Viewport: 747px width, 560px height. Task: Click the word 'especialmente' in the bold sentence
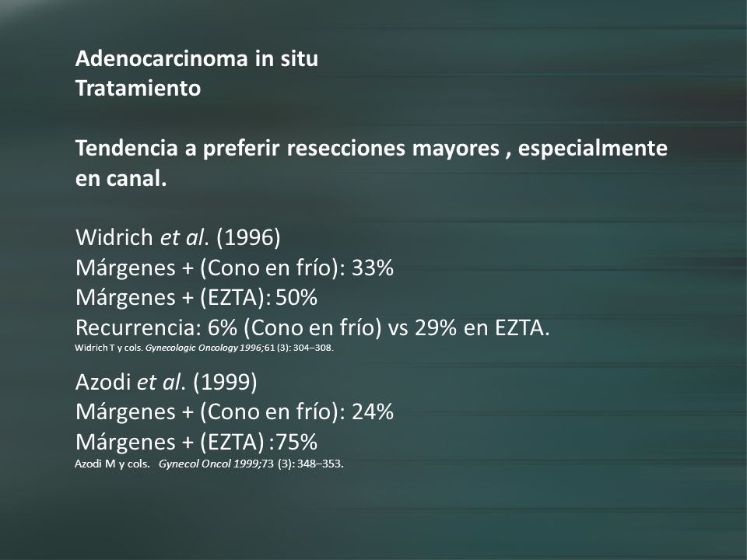[x=593, y=148]
